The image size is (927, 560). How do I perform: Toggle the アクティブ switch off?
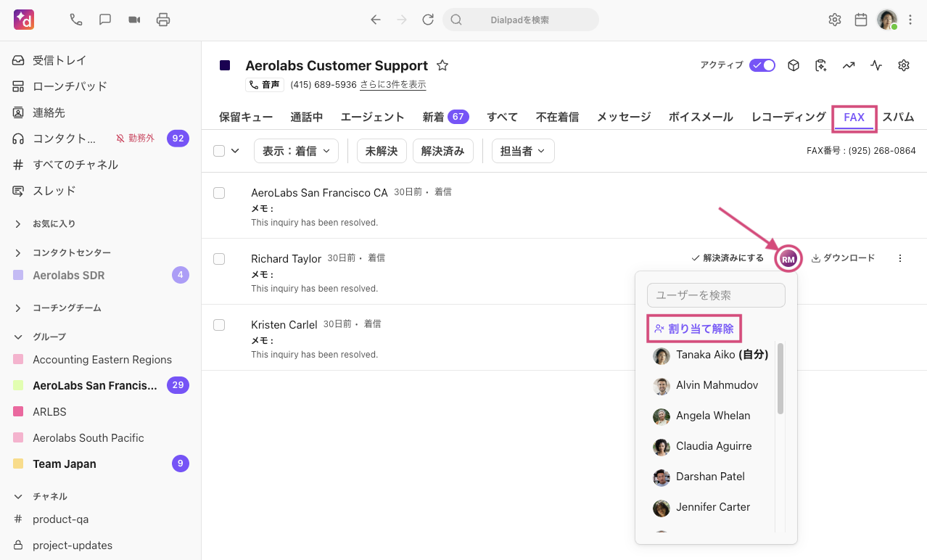[x=762, y=65]
